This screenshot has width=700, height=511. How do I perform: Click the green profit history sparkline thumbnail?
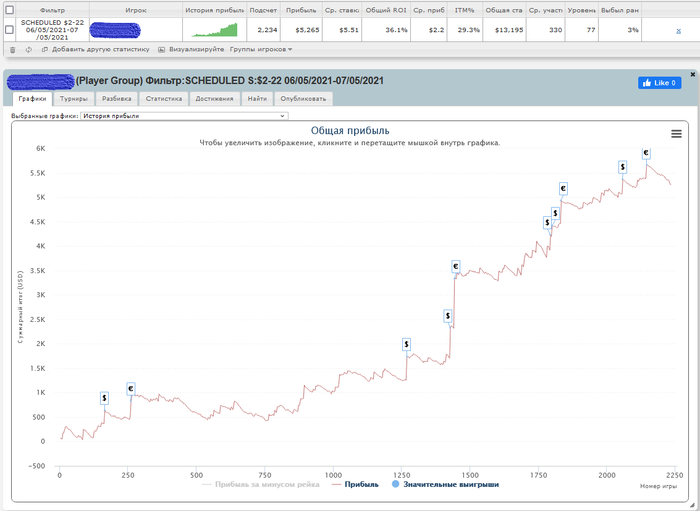coord(214,30)
